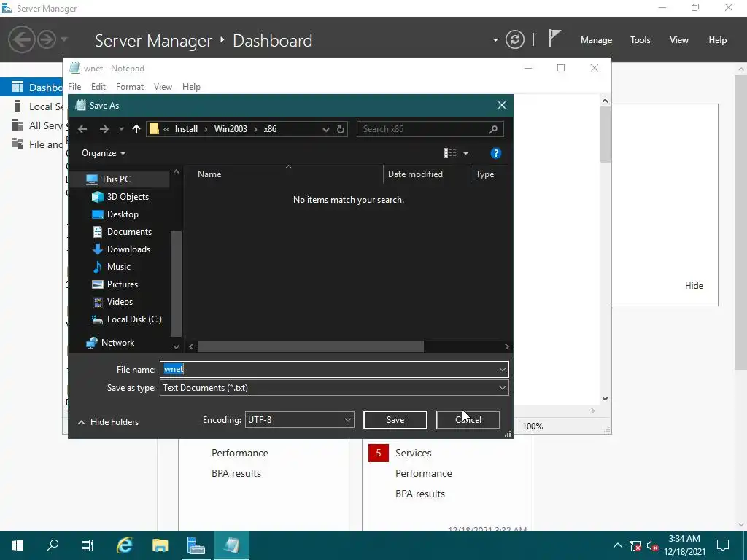Click Server Manager refresh icon
The width and height of the screenshot is (747, 560).
pyautogui.click(x=515, y=39)
